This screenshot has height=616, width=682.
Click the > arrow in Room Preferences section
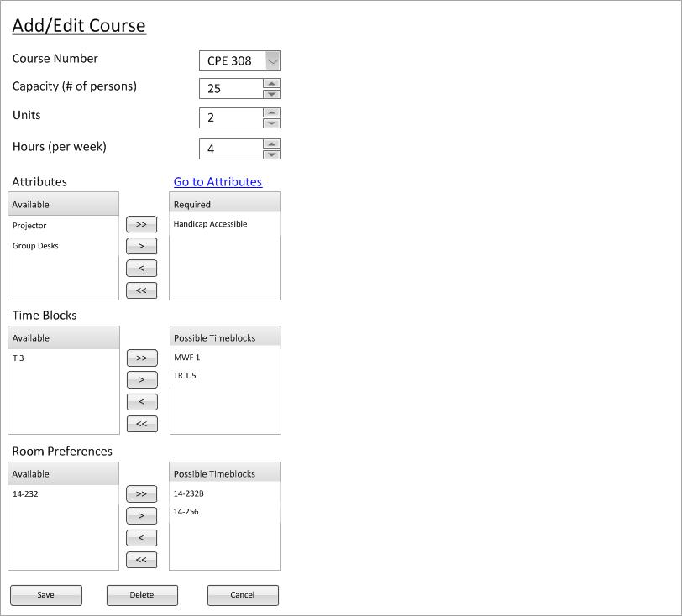pyautogui.click(x=141, y=516)
